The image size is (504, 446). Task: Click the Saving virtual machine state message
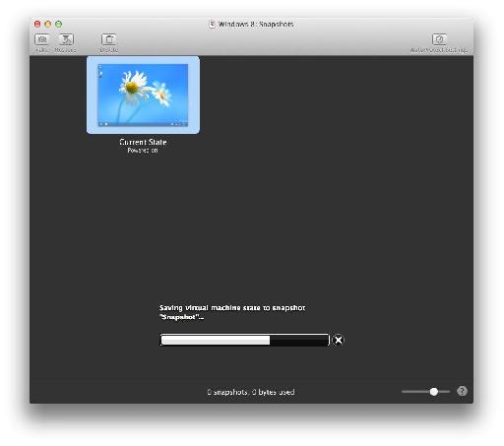pyautogui.click(x=232, y=312)
